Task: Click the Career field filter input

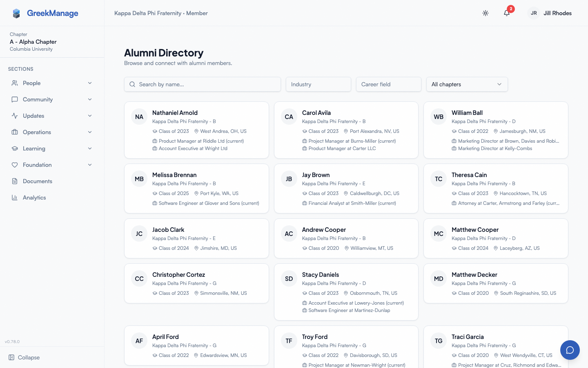Action: 389,84
